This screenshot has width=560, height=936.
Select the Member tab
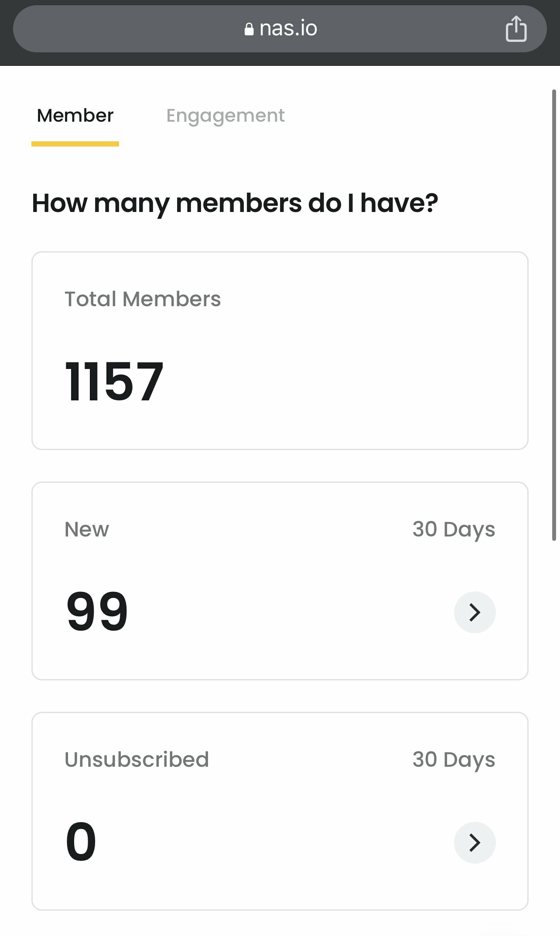coord(75,116)
